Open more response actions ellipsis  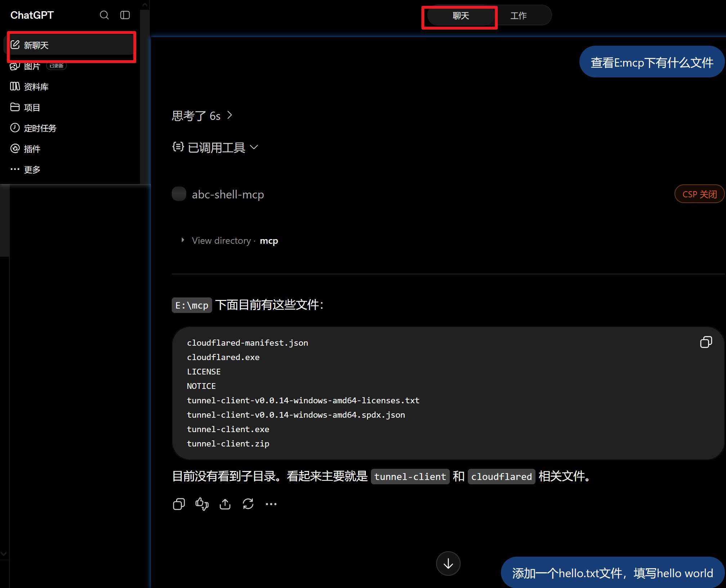(x=271, y=504)
